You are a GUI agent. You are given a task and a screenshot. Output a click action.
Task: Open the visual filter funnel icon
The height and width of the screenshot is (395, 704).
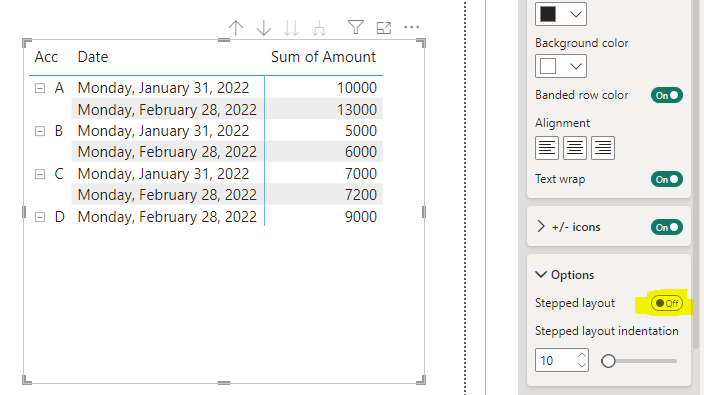[356, 27]
